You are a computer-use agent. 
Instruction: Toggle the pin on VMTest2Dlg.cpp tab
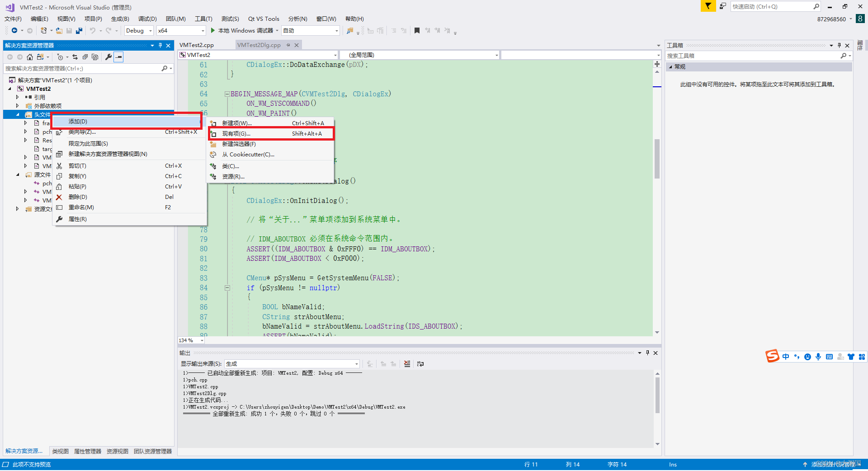[x=288, y=45]
